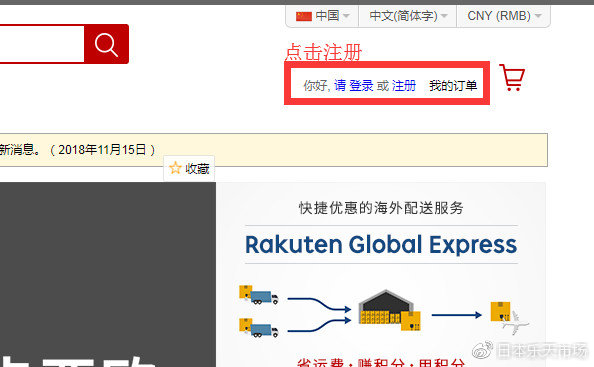Click the red magnifier search button
Image resolution: width=594 pixels, height=367 pixels.
106,44
